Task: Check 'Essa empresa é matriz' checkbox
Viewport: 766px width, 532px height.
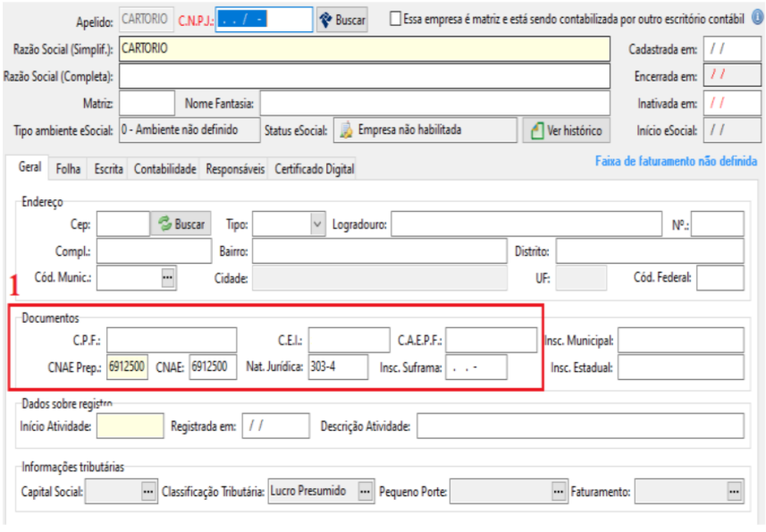Action: pyautogui.click(x=395, y=19)
